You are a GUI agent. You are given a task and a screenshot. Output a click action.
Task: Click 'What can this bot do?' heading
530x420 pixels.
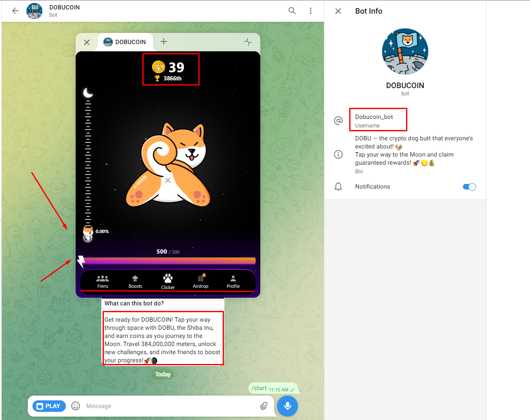click(134, 303)
